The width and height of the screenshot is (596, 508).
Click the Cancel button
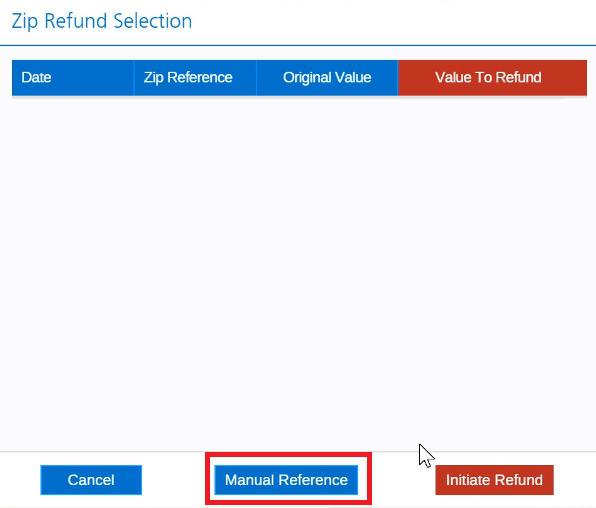(x=91, y=480)
